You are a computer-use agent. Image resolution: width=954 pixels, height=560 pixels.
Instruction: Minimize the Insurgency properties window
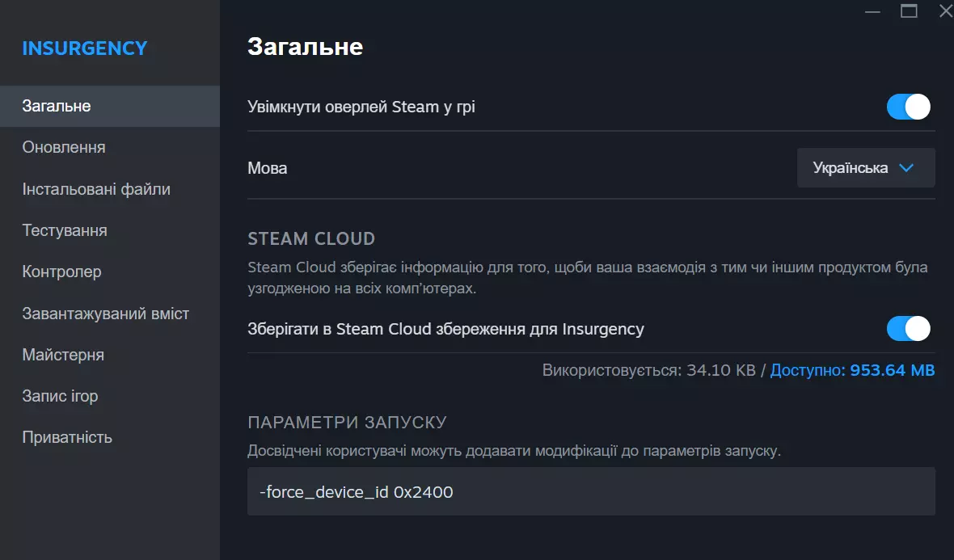872,11
